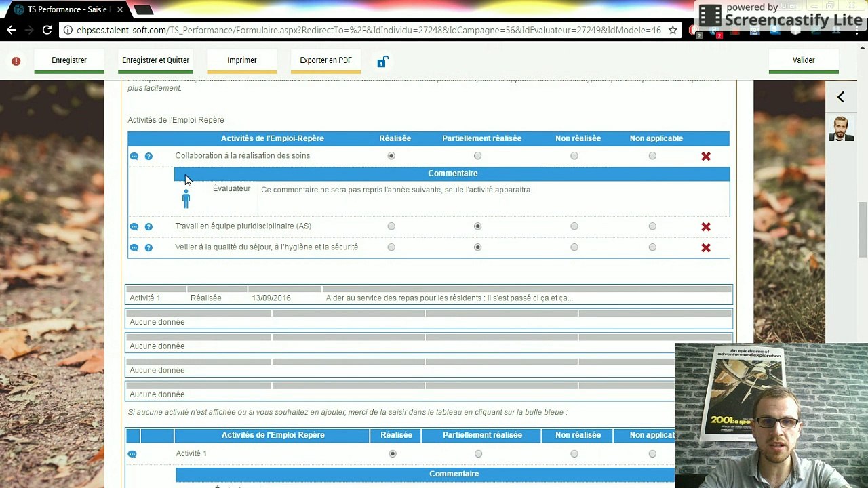Collapse the side panel with the chevron arrow

click(840, 98)
